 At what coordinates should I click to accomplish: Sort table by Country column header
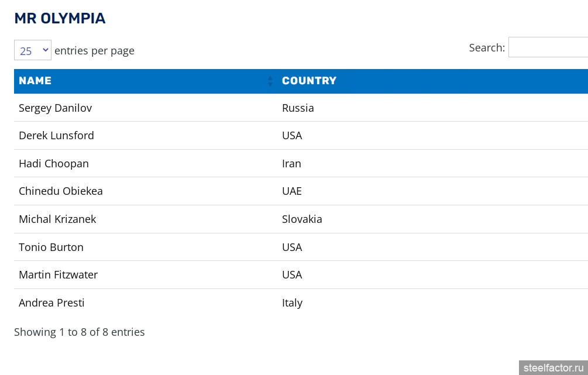coord(309,81)
